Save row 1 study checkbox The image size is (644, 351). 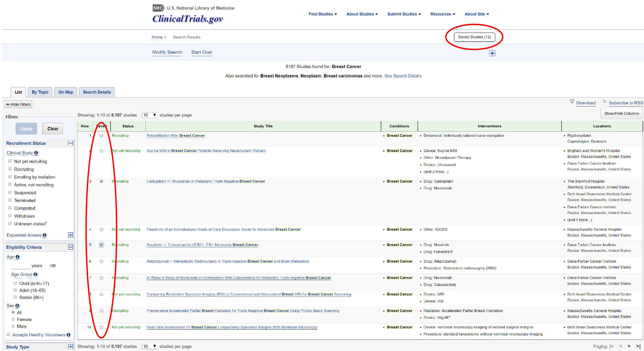101,136
